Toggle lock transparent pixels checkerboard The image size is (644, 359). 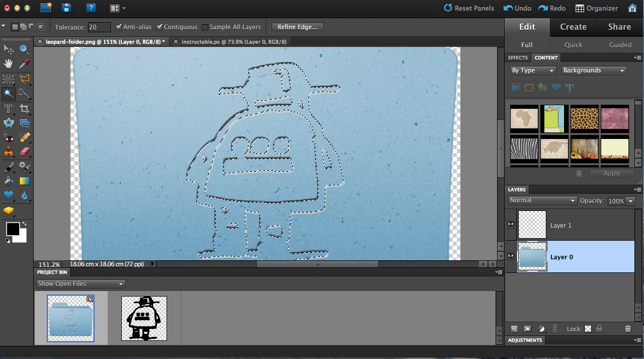pyautogui.click(x=588, y=329)
